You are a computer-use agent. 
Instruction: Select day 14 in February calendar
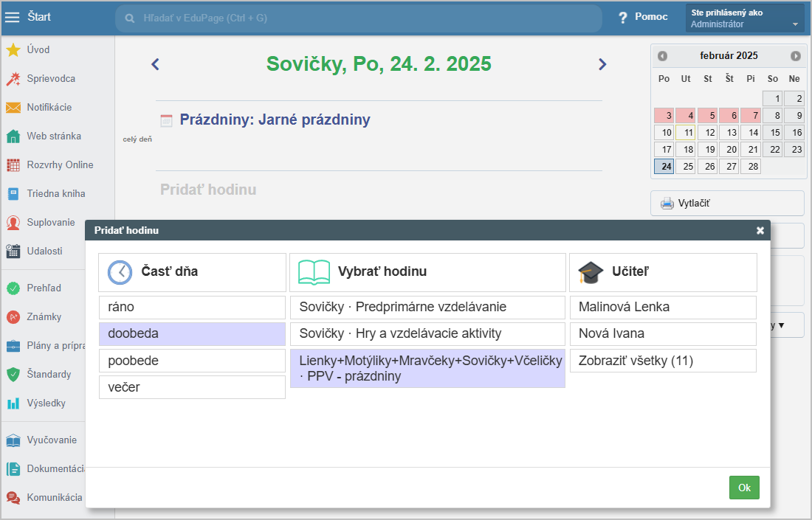pyautogui.click(x=751, y=133)
